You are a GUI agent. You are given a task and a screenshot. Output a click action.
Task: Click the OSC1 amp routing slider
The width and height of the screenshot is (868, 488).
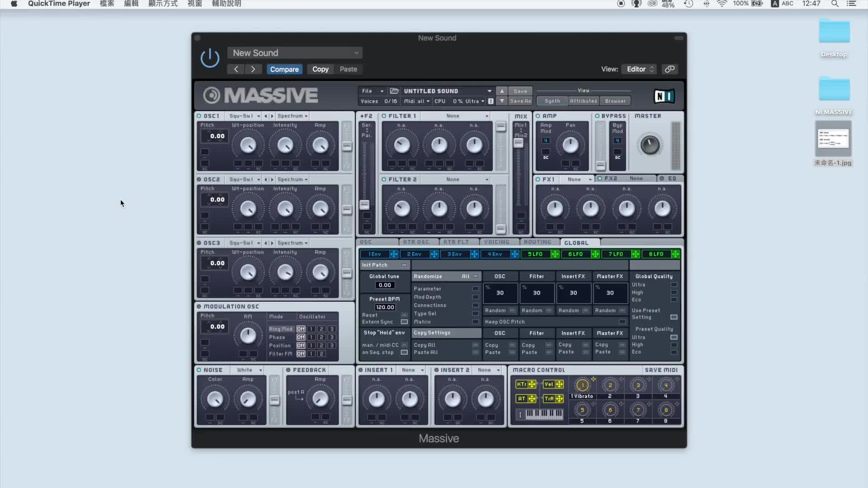(347, 146)
